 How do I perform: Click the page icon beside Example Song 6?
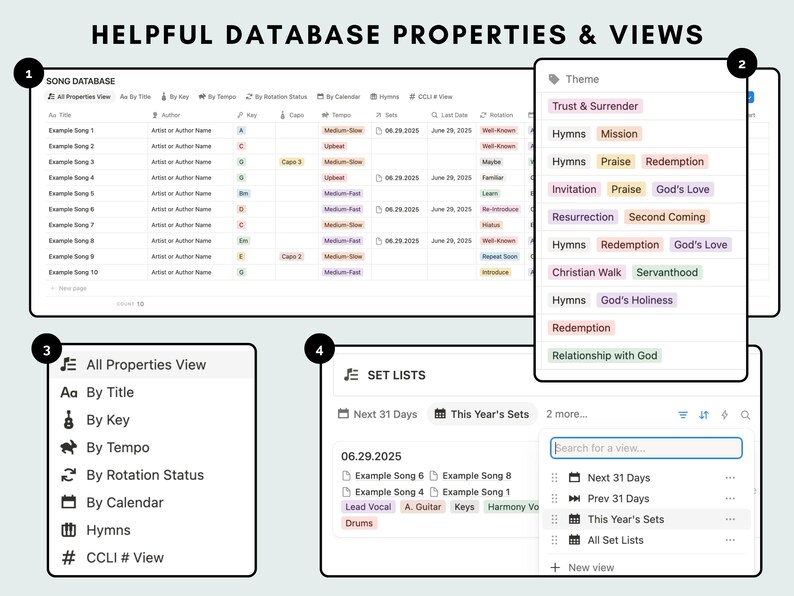pyautogui.click(x=346, y=475)
